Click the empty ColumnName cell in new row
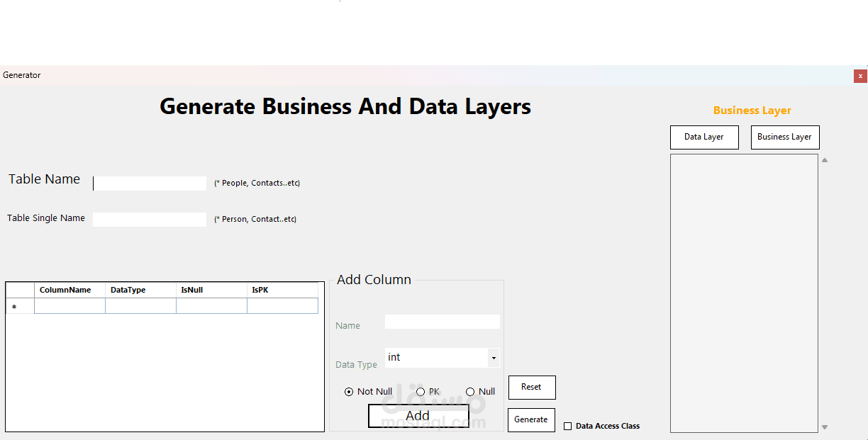 tap(69, 306)
